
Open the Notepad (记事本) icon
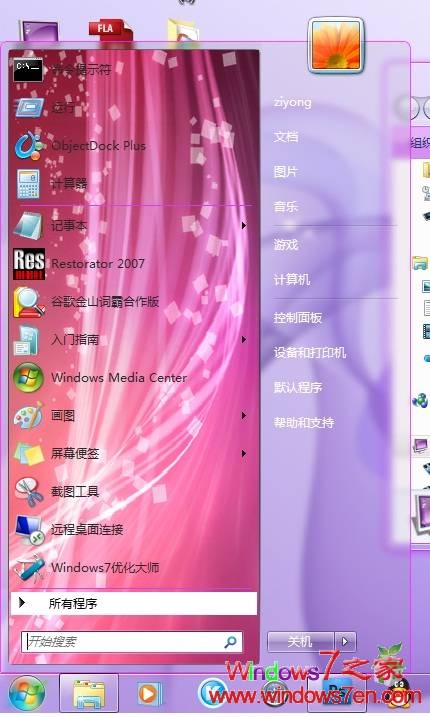(x=29, y=225)
